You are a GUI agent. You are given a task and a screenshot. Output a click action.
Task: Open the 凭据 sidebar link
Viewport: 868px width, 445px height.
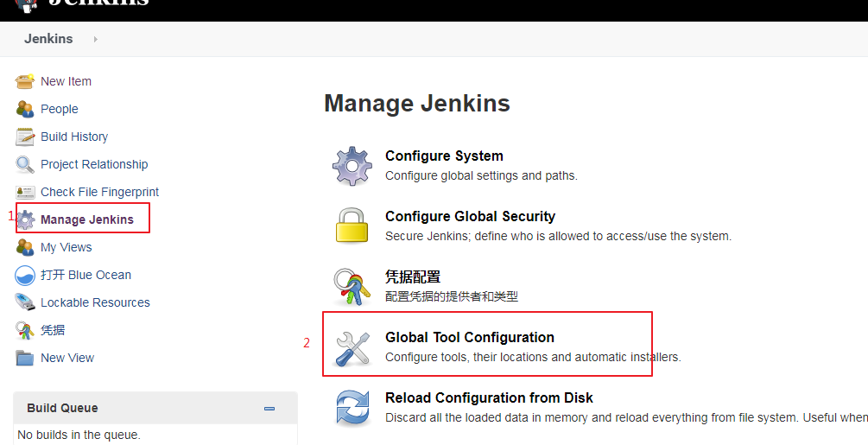[53, 330]
